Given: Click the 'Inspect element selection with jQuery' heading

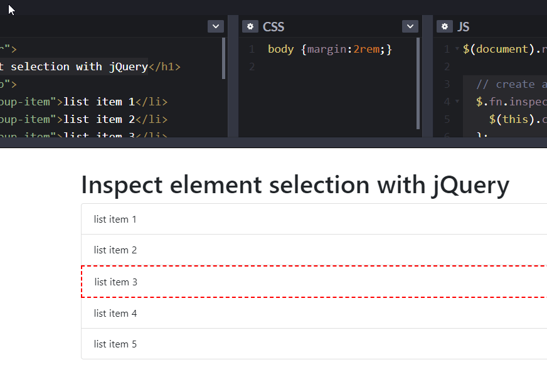Looking at the screenshot, I should click(x=295, y=185).
